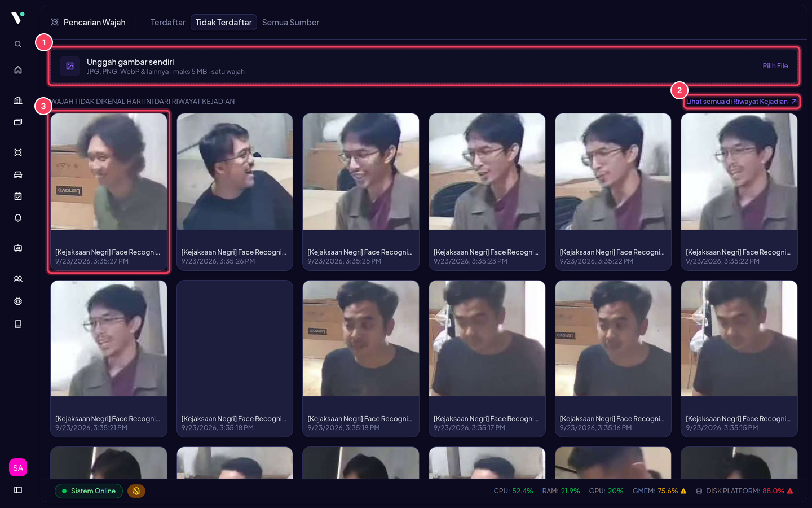Click the Pilih File button
812x508 pixels.
point(775,66)
